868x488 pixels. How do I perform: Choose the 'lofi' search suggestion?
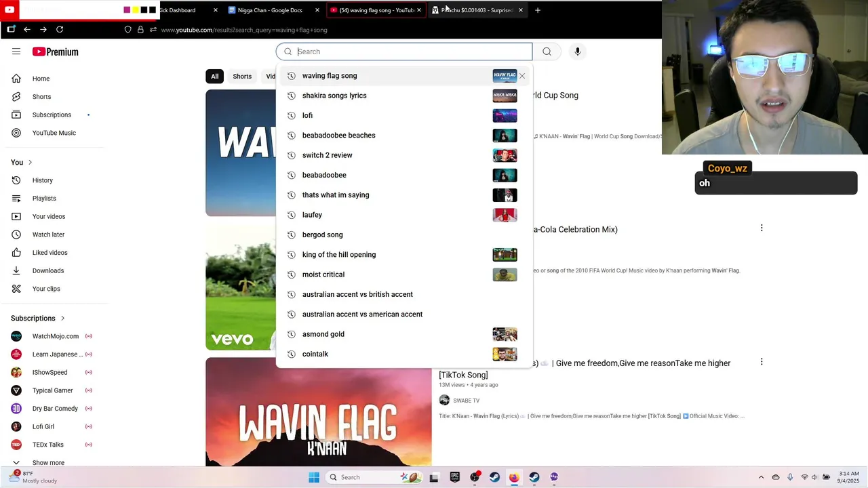tap(404, 115)
